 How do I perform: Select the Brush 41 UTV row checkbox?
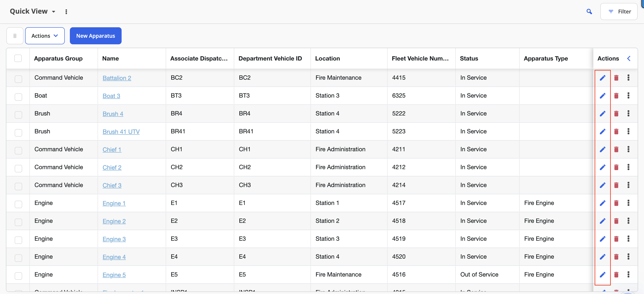click(19, 133)
